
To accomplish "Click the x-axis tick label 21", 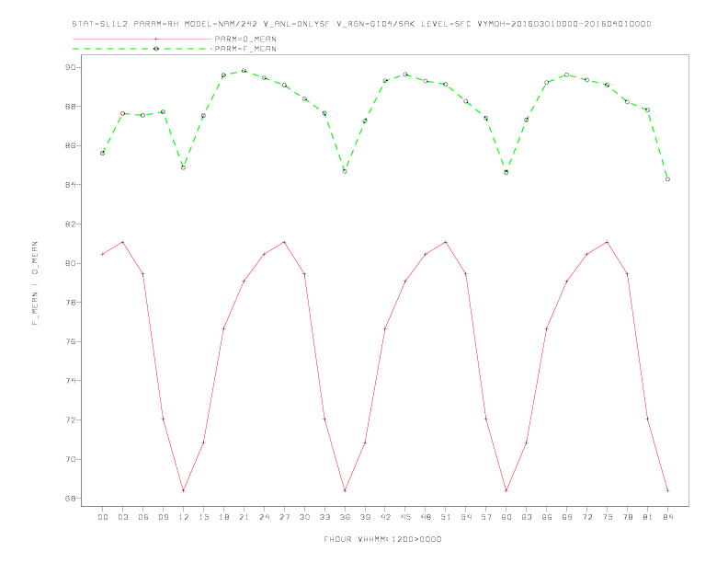I will 244,517.
